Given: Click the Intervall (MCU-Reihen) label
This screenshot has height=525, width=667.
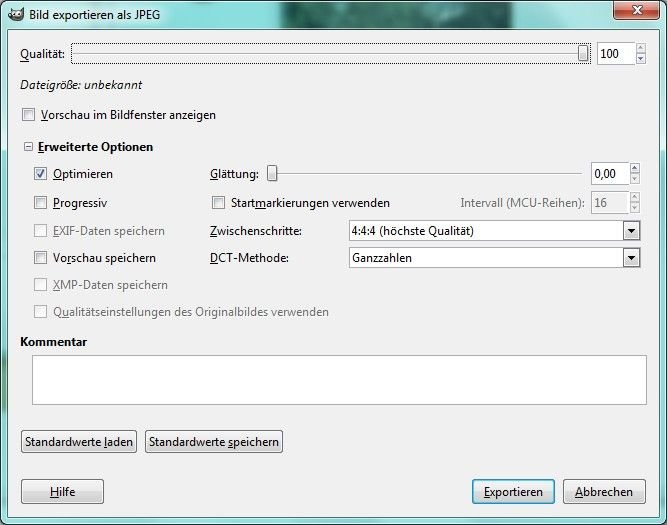Looking at the screenshot, I should (x=522, y=203).
